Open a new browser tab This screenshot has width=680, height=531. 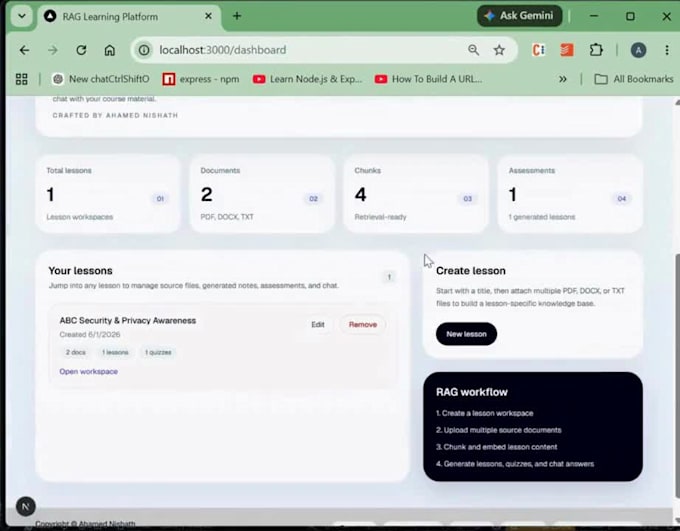click(x=237, y=16)
